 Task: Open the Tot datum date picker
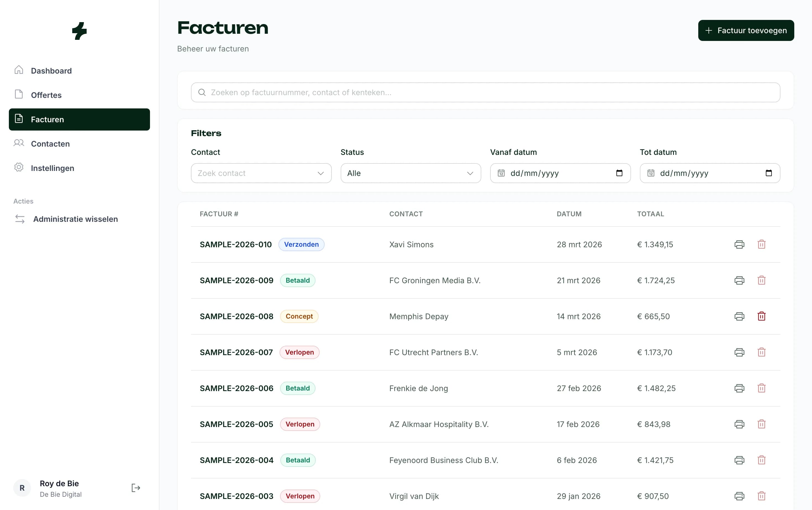pyautogui.click(x=769, y=173)
